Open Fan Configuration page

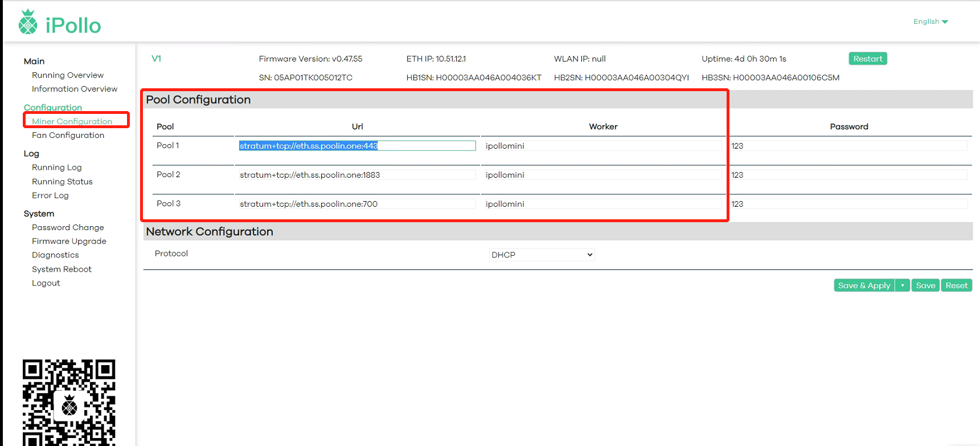click(x=68, y=135)
